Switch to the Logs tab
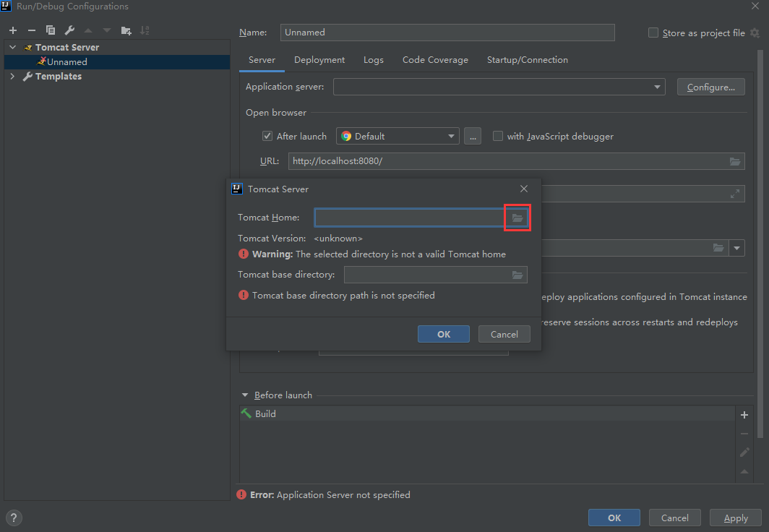This screenshot has height=532, width=769. (x=373, y=60)
